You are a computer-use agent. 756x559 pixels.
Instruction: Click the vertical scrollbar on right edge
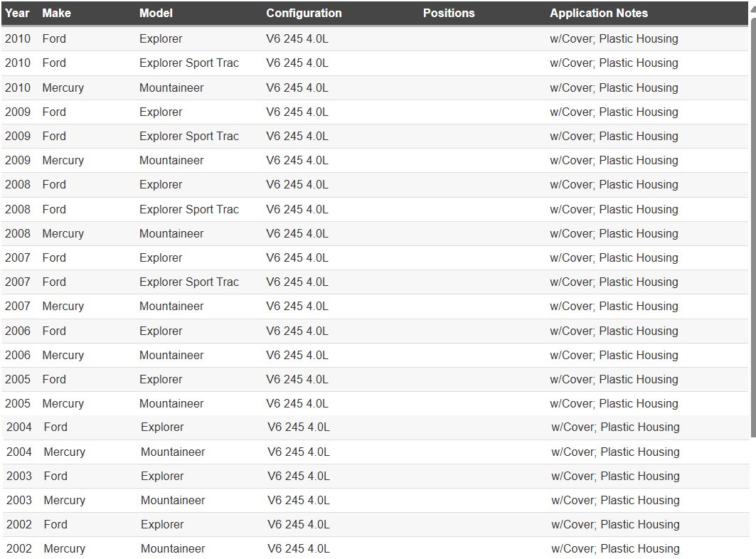point(752,213)
